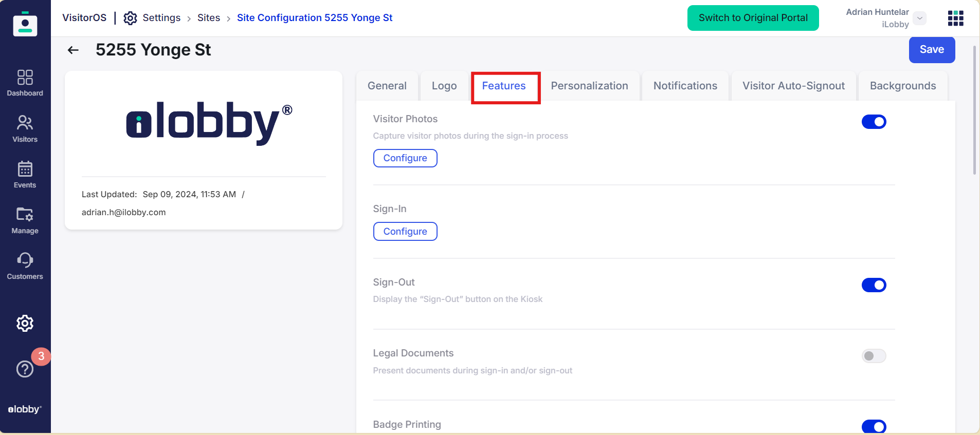The image size is (980, 435).
Task: Switch to the Personalization tab
Action: click(589, 86)
